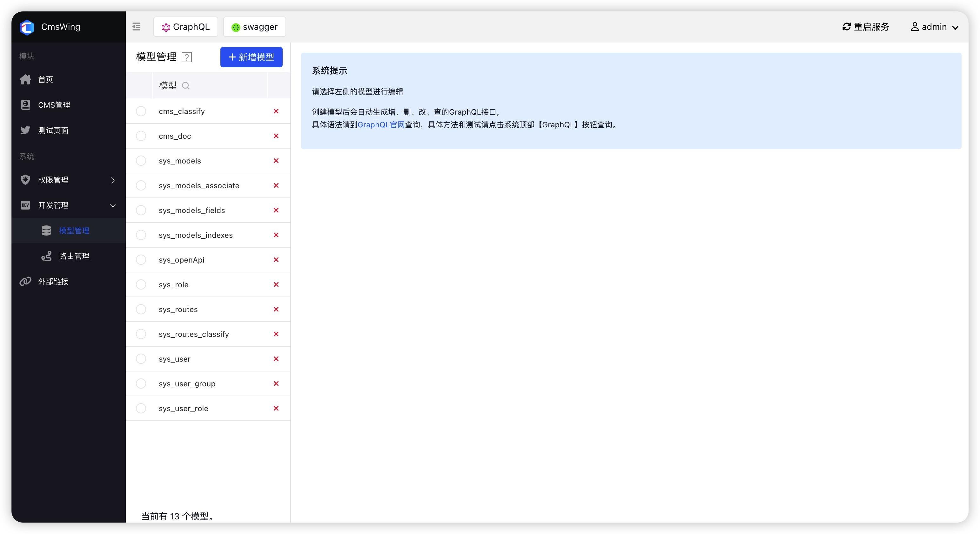Screen dimensions: 980x534
Task: Expand the 权限管理 submenu
Action: (x=69, y=180)
